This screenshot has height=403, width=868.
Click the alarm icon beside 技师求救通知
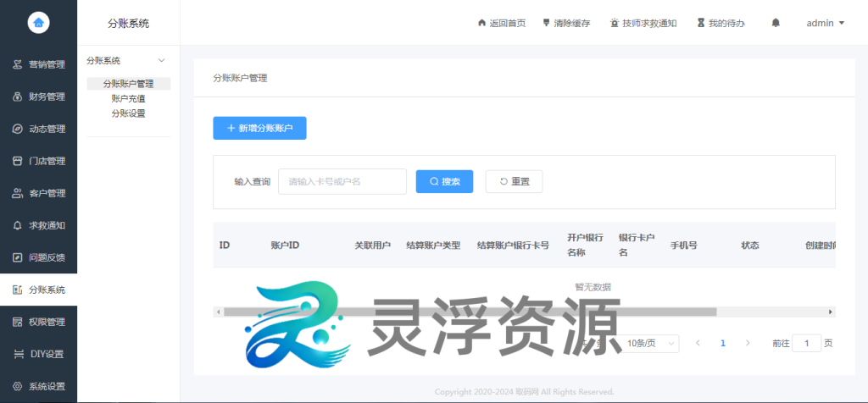coord(615,23)
